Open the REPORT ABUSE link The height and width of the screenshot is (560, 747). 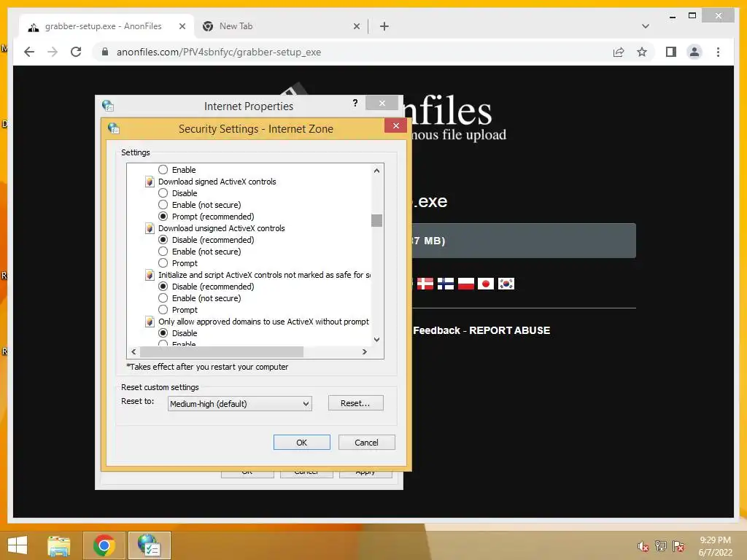click(509, 330)
